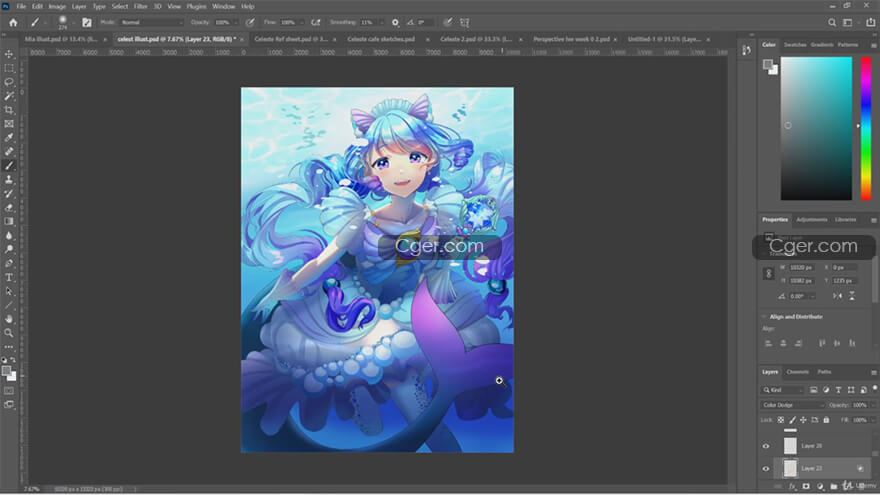Select the Eraser tool
Image resolution: width=880 pixels, height=495 pixels.
(9, 208)
